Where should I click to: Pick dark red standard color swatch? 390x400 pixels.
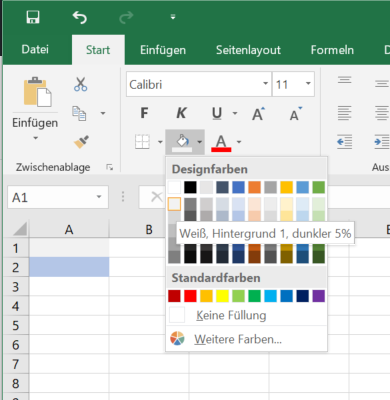(x=174, y=296)
